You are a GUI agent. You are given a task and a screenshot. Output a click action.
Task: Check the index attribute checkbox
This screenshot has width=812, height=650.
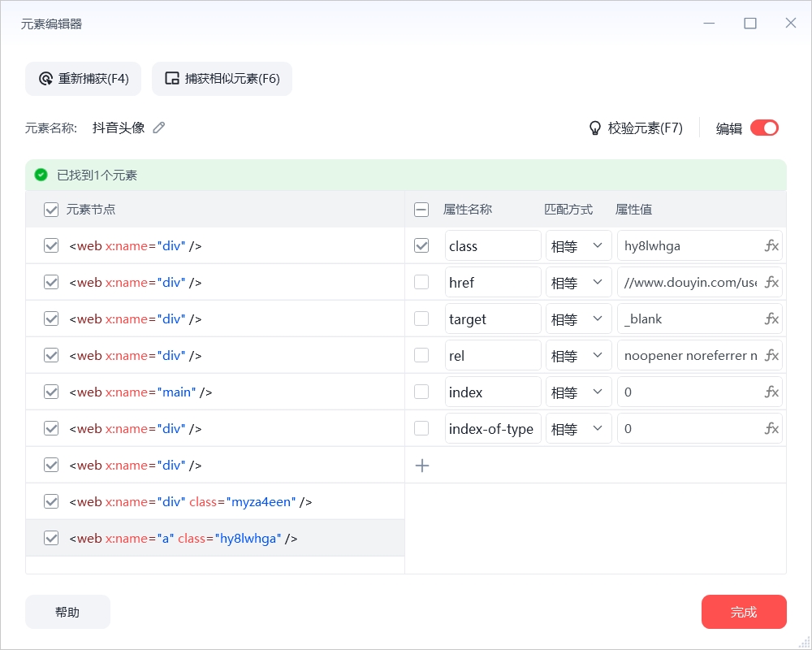point(421,392)
